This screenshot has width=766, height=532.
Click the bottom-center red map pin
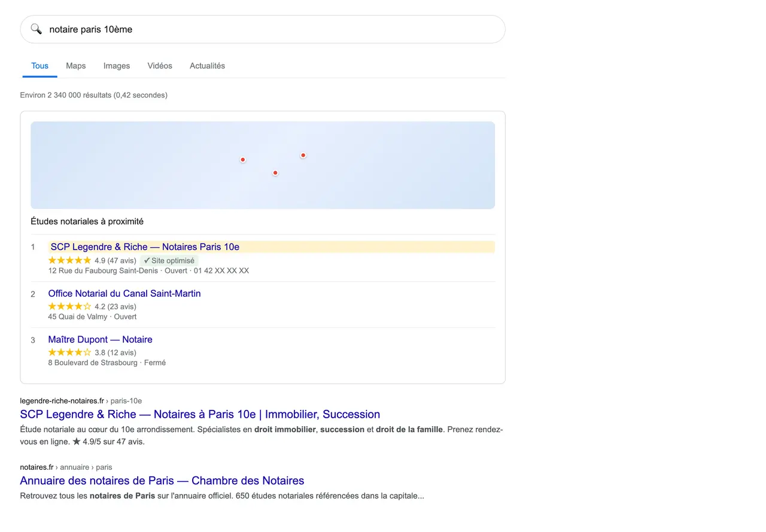pyautogui.click(x=275, y=173)
